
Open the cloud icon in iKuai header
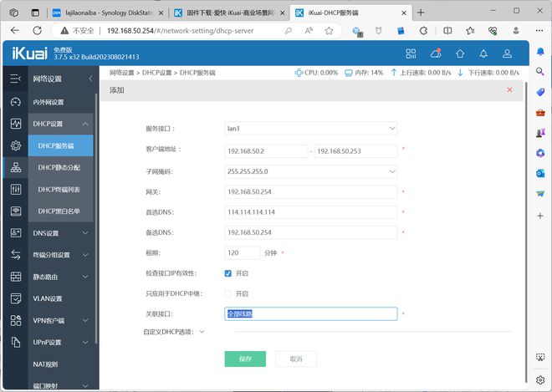click(435, 53)
